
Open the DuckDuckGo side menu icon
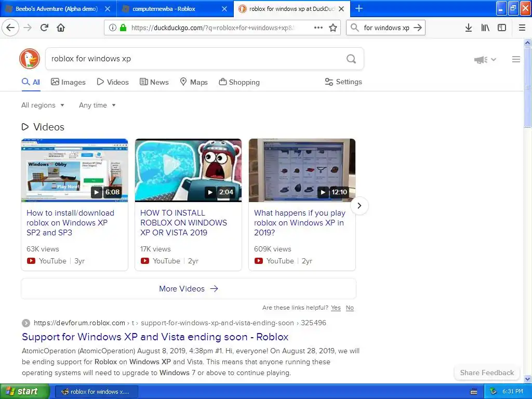tap(516, 59)
